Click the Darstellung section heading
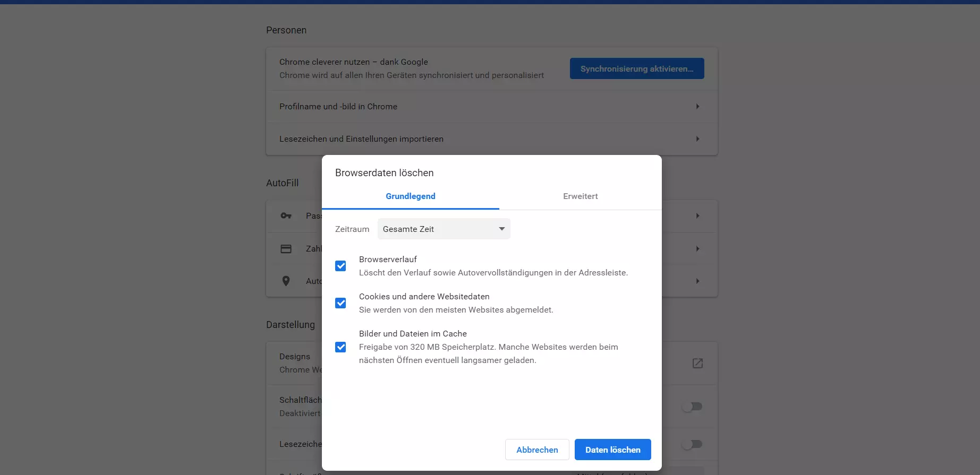This screenshot has height=475, width=980. [x=291, y=324]
